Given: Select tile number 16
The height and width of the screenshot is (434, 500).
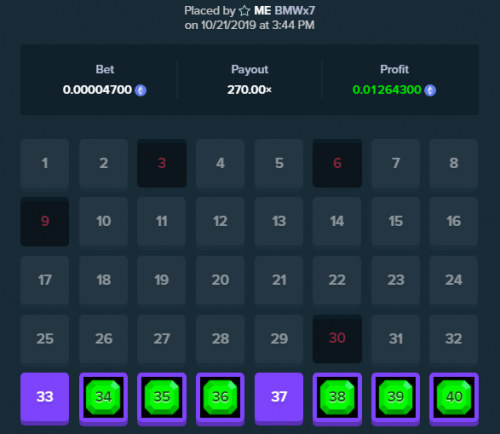Looking at the screenshot, I should pyautogui.click(x=454, y=221).
